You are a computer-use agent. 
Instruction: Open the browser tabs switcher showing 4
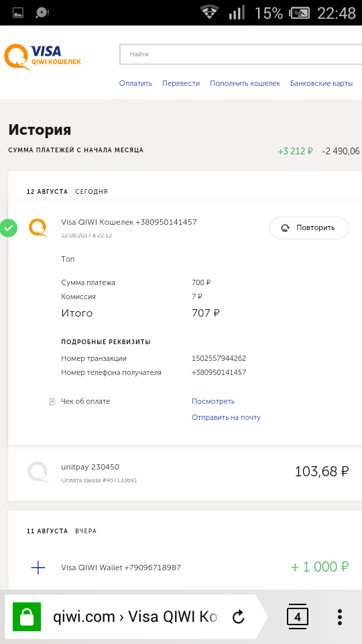[x=298, y=616]
